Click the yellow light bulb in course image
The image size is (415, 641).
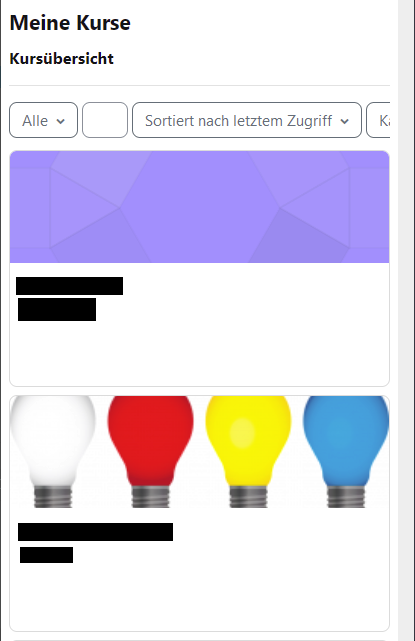point(248,451)
